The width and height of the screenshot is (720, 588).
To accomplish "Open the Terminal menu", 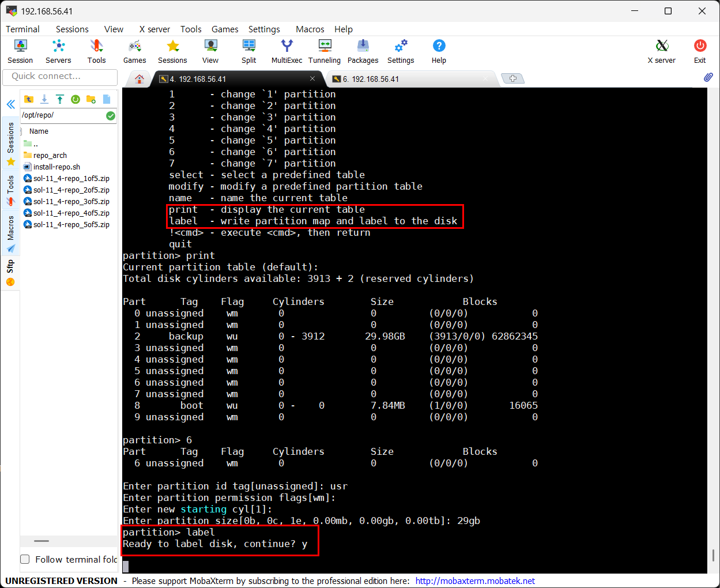I will tap(22, 29).
